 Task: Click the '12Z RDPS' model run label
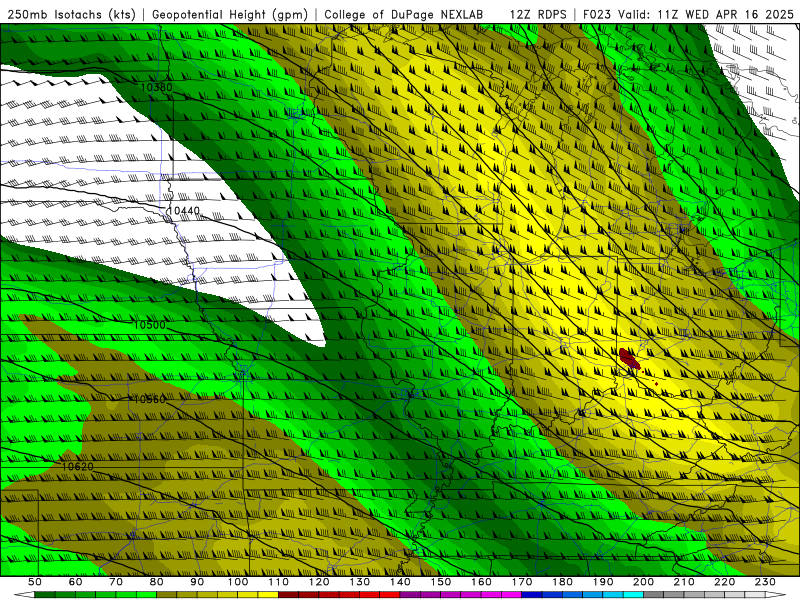[538, 14]
